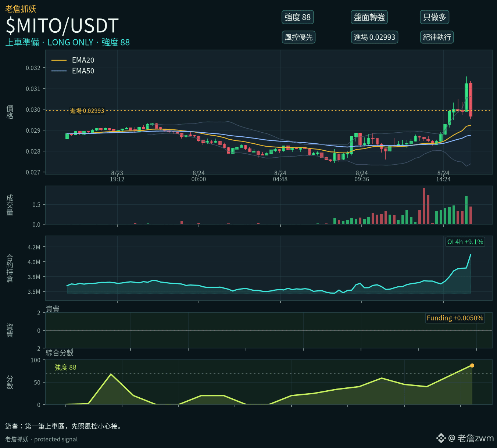Click the 0.032 price axis label

(x=33, y=68)
